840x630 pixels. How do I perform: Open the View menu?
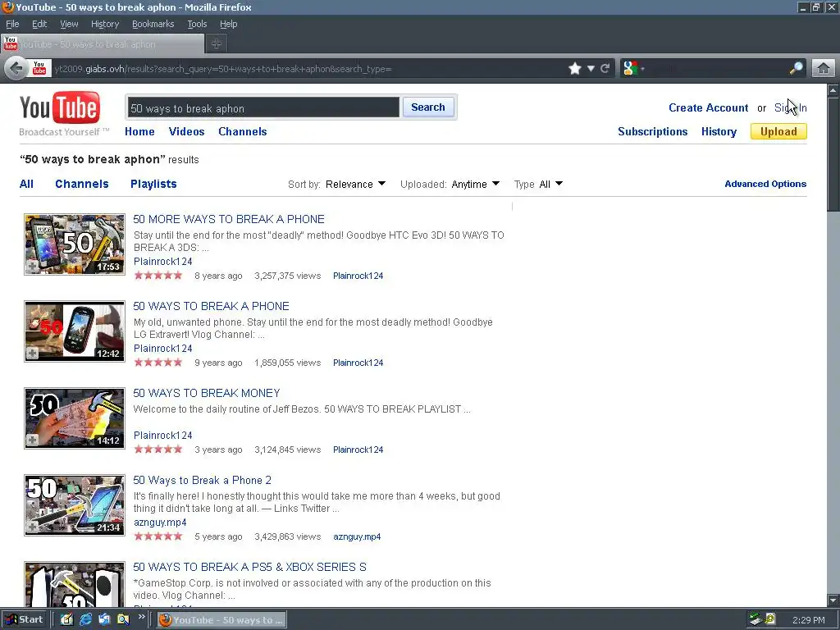(x=69, y=24)
